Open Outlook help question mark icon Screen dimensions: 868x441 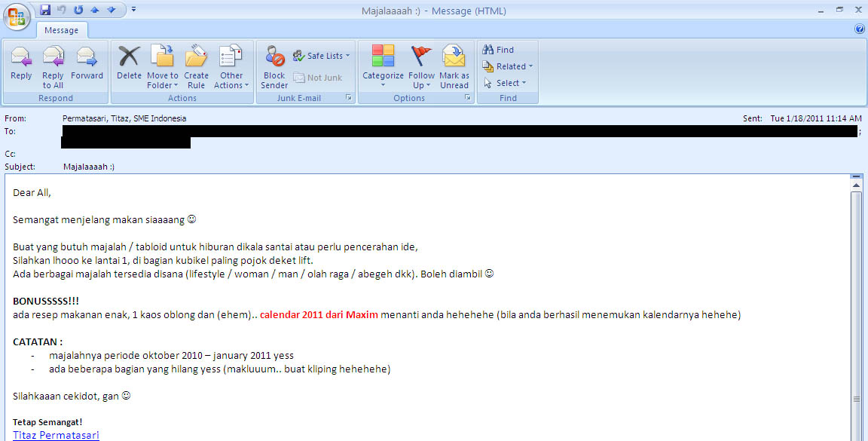tap(860, 29)
